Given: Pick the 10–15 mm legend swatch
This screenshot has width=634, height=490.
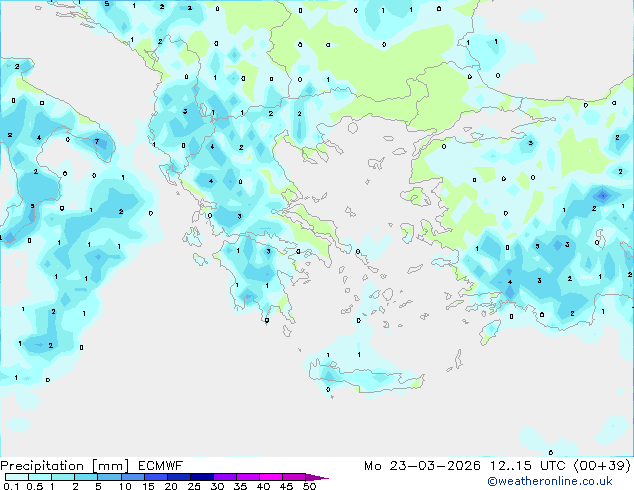Looking at the screenshot, I should [x=132, y=477].
